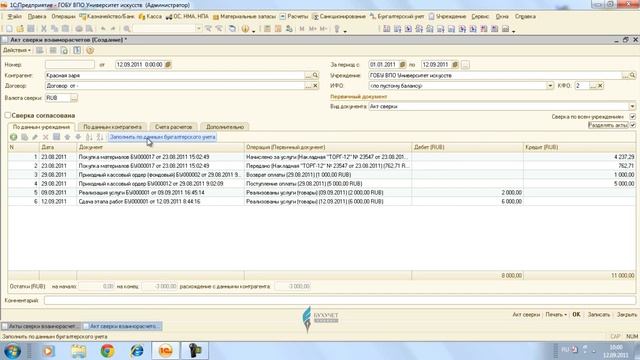The width and height of the screenshot is (640, 360).
Task: Click the Add row green plus icon
Action: (13, 137)
